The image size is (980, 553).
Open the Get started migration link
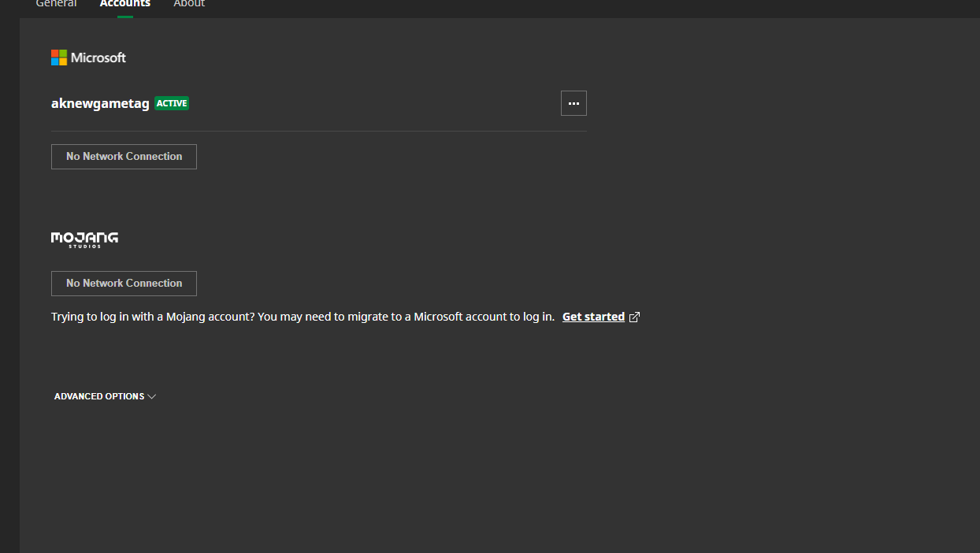[x=593, y=317]
